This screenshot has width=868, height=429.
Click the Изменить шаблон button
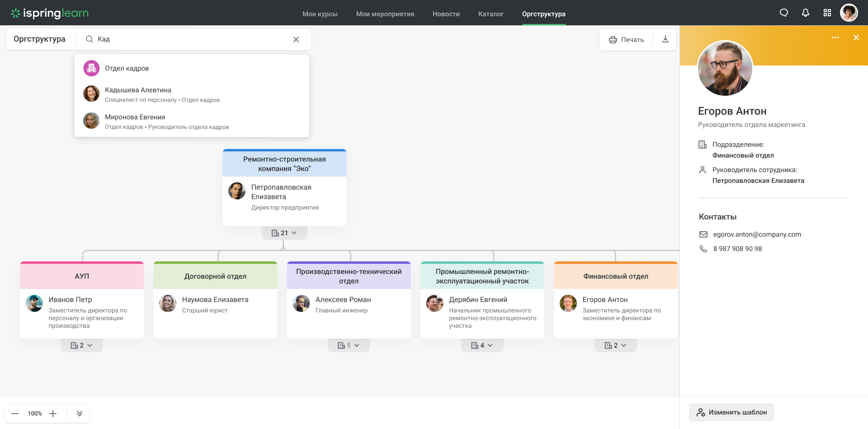[731, 412]
